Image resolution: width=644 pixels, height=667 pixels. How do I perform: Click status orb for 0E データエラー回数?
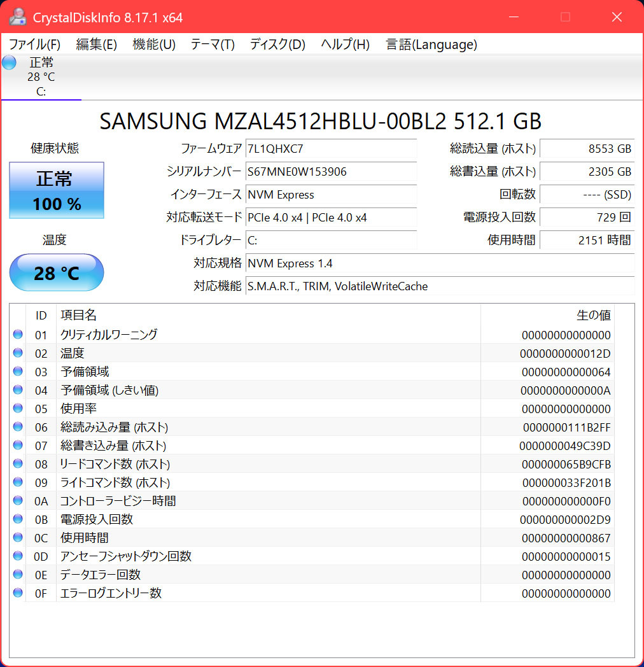tap(18, 574)
